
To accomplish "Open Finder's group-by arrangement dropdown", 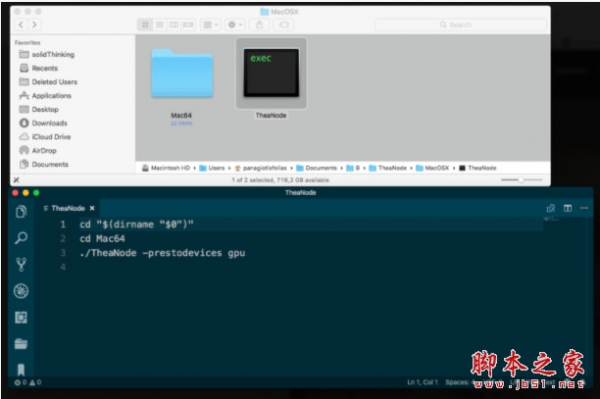I will (210, 25).
